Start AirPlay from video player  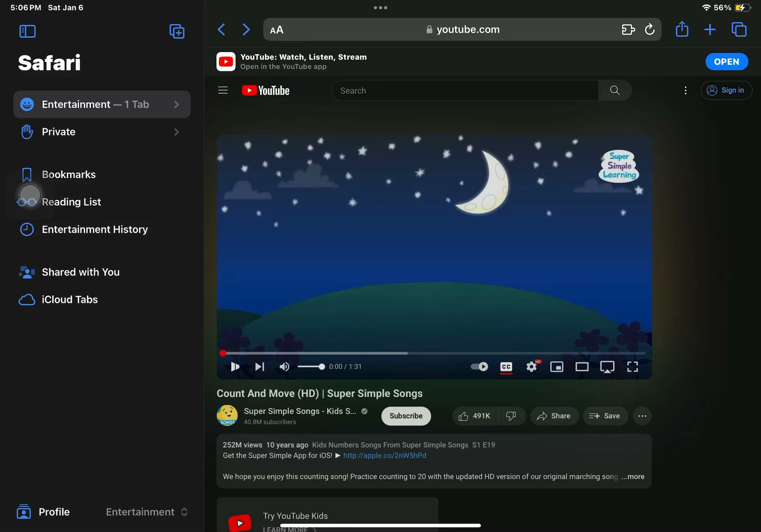click(x=607, y=367)
